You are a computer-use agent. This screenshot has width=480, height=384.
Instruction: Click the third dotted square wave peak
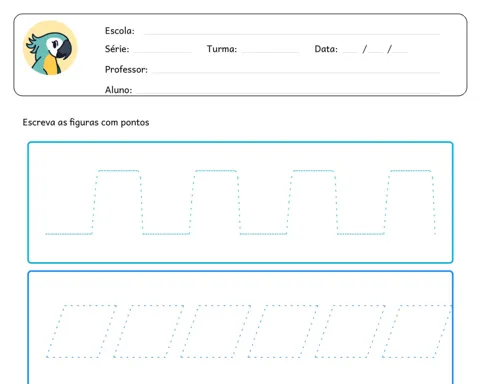click(313, 202)
